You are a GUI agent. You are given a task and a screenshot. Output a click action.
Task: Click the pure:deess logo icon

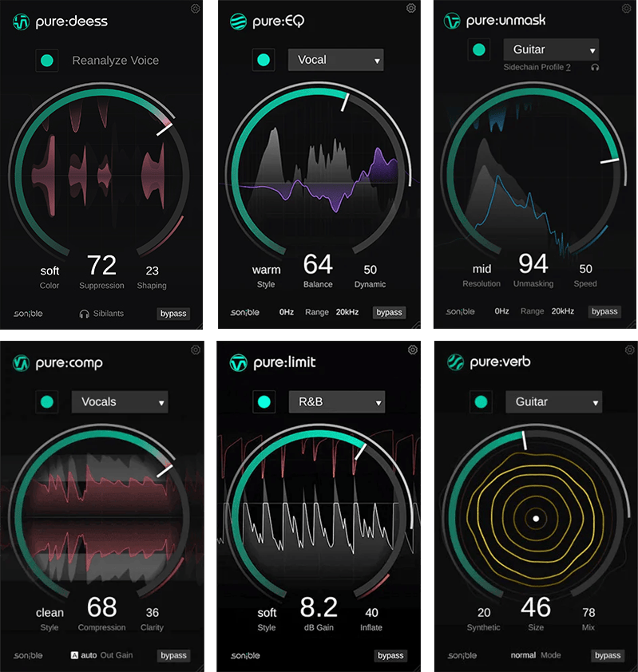click(22, 22)
